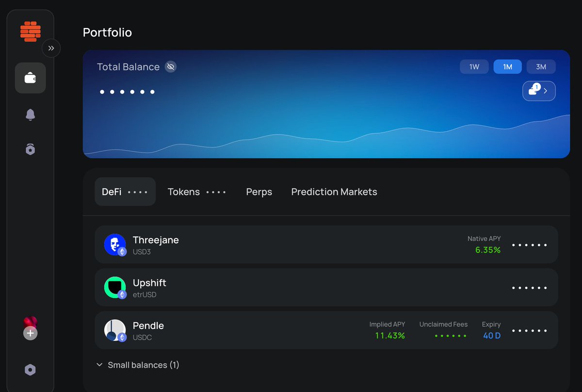Click the hidden balance on Upshift row
Screen dimensions: 582x392
click(530, 288)
